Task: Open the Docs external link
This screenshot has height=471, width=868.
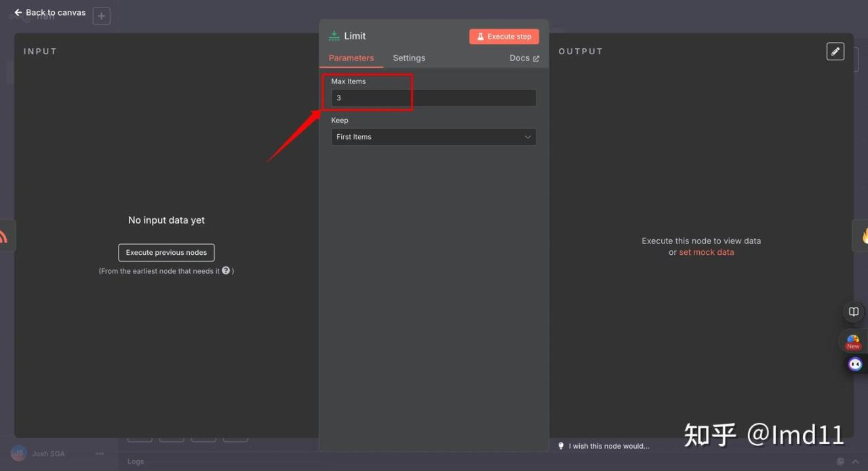Action: click(x=524, y=58)
